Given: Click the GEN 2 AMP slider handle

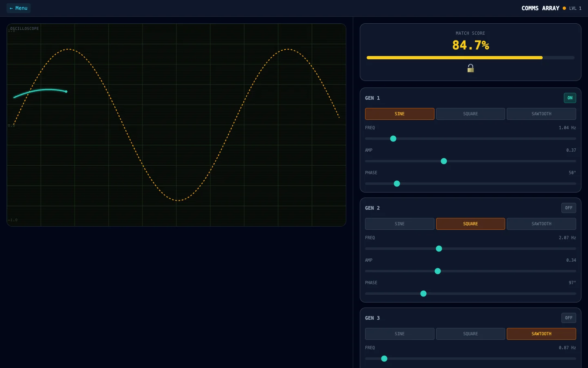Looking at the screenshot, I should coord(438,271).
